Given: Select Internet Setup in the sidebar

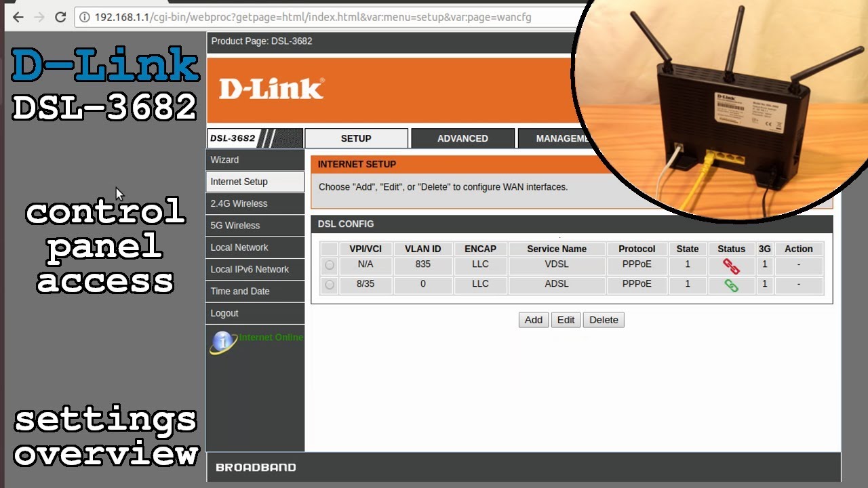Looking at the screenshot, I should pos(255,182).
